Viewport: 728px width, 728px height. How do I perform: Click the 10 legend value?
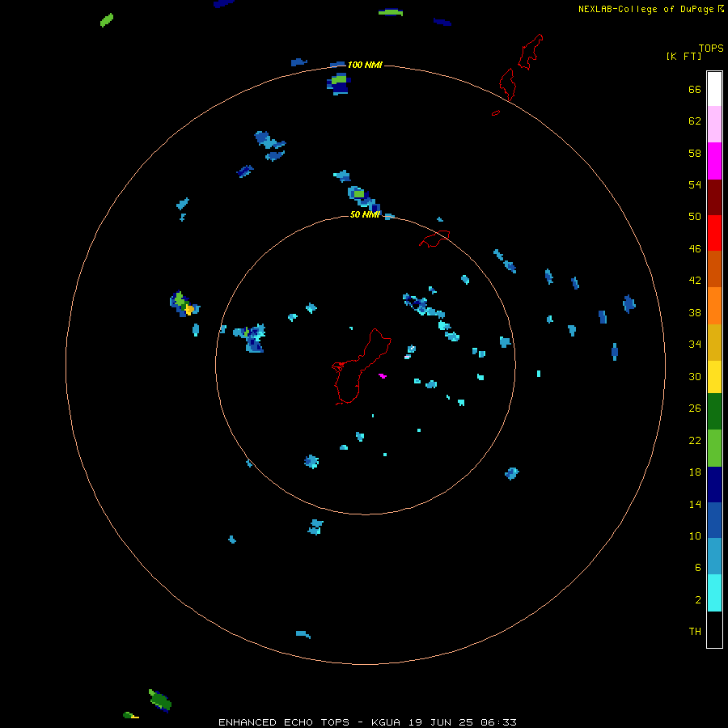pos(695,535)
